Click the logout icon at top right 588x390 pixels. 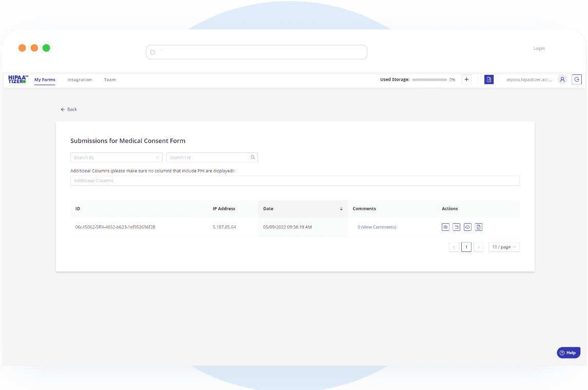pos(577,80)
